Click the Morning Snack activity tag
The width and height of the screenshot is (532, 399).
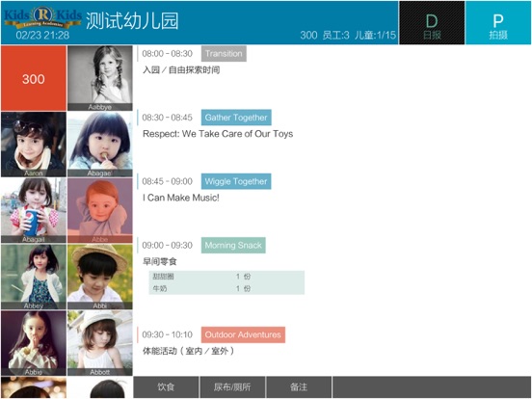(x=233, y=246)
